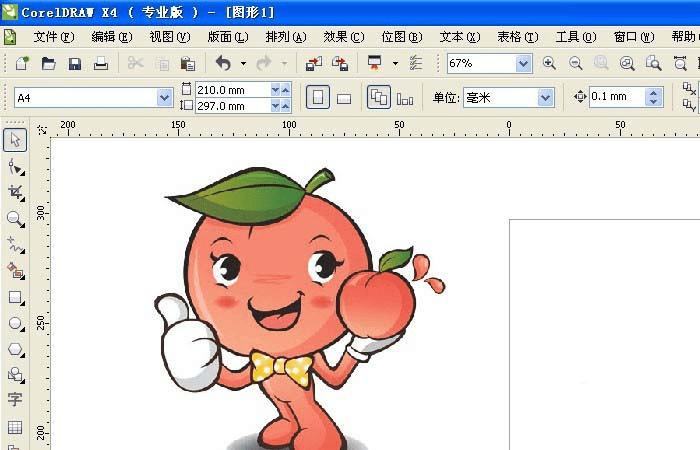Open the A4 paper size dropdown
The image size is (700, 450).
pos(165,98)
